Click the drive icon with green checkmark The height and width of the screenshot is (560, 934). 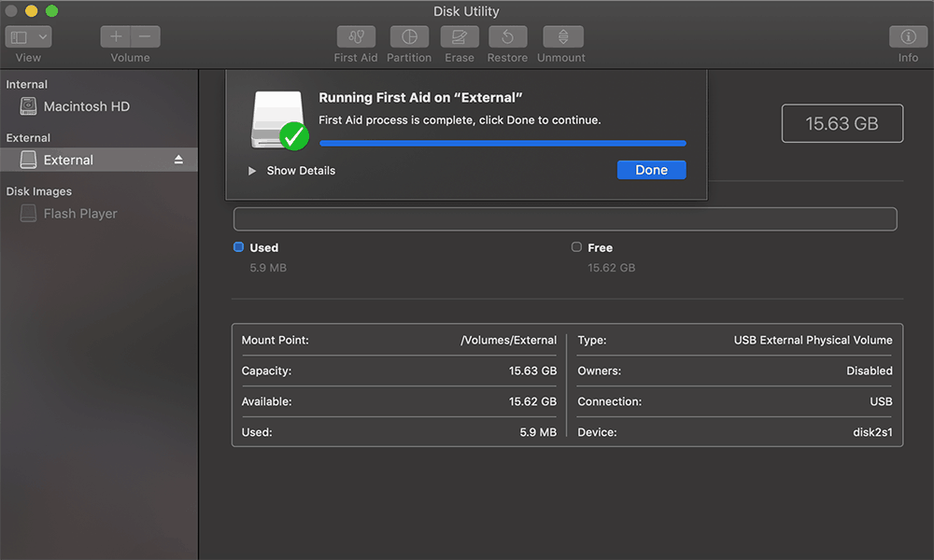coord(278,120)
